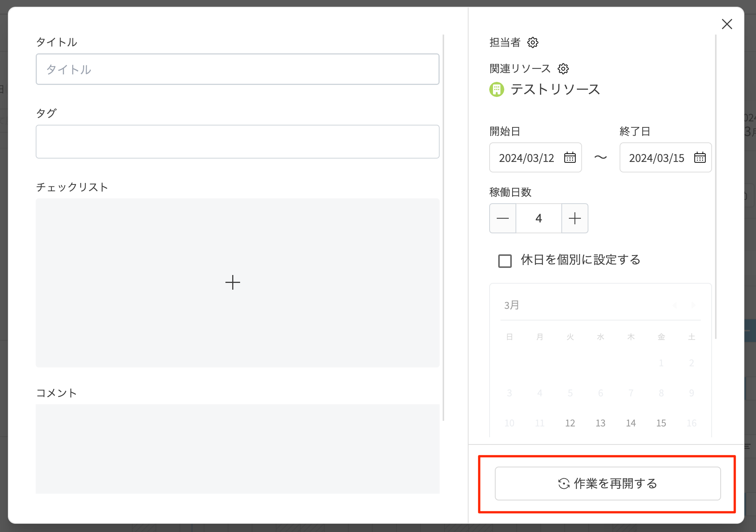Click the コメント text area
Screen dimensions: 756x532
point(237,449)
